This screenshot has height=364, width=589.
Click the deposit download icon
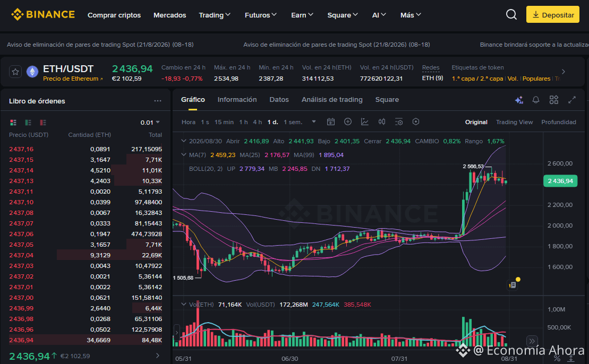pyautogui.click(x=536, y=15)
